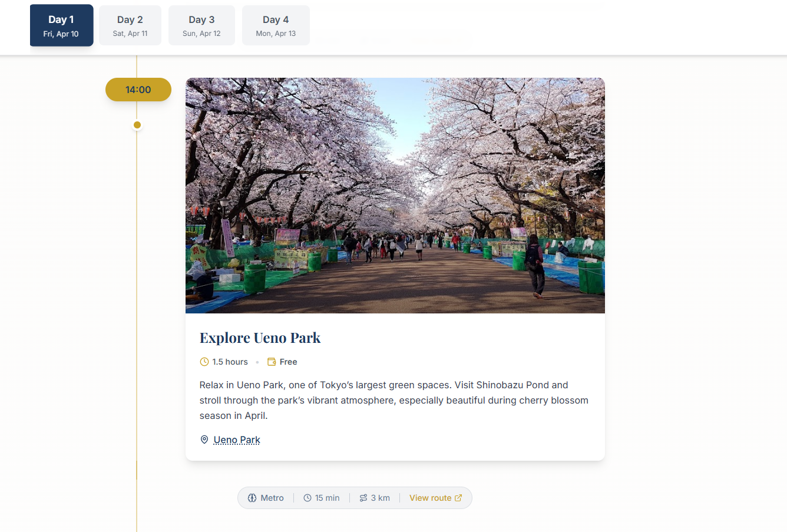The image size is (787, 532).
Task: Click the external link icon after View route
Action: pos(458,498)
